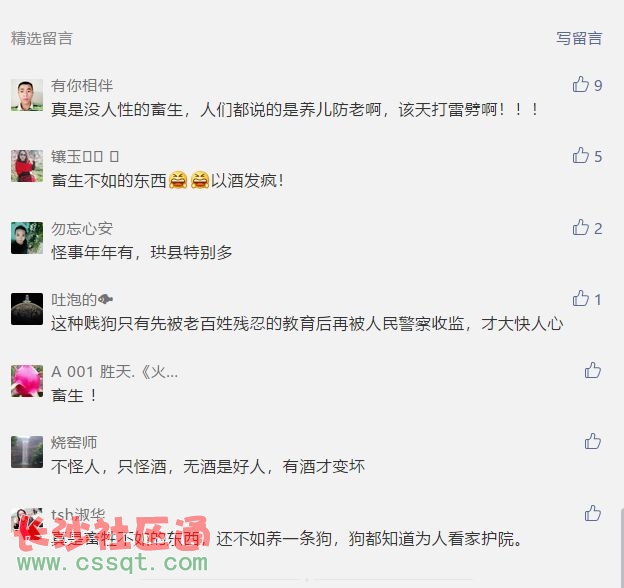Like the comment by tsh淑华
Screen dimensions: 624x588
[x=593, y=513]
